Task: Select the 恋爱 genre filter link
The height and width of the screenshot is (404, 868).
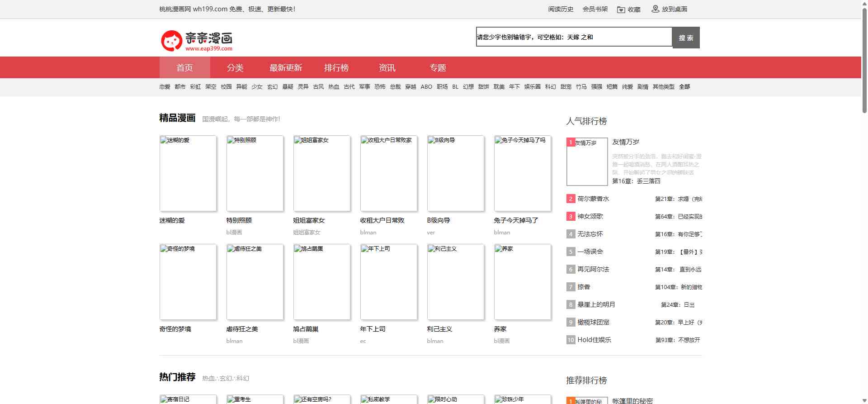Action: (x=165, y=87)
